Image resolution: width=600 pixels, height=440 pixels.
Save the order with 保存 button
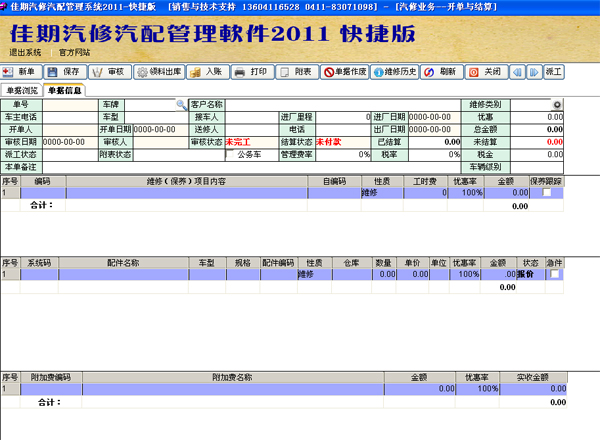(66, 72)
